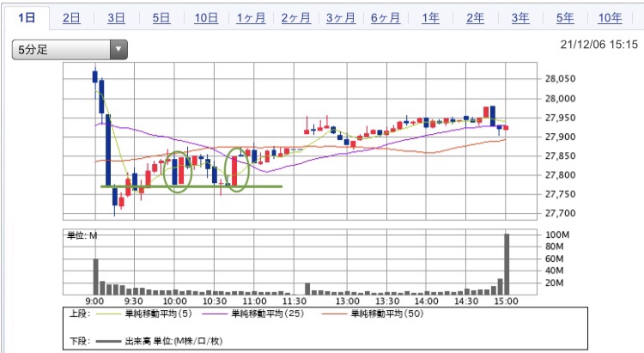The height and width of the screenshot is (353, 644).
Task: Click the 10:30 time axis label
Action: tap(215, 301)
